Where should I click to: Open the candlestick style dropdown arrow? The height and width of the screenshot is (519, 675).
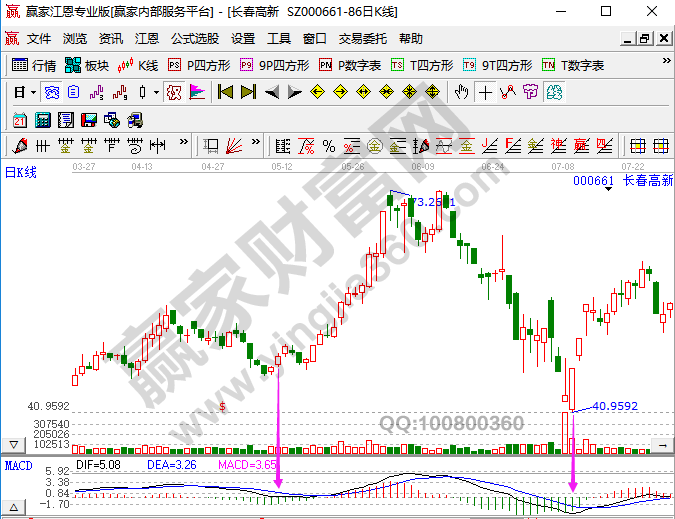click(x=155, y=93)
